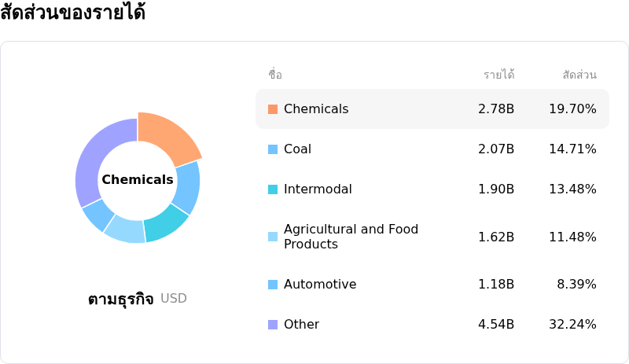Click the teal Intermodal donut segment
Image resolution: width=629 pixels, height=364 pixels.
pos(165,222)
